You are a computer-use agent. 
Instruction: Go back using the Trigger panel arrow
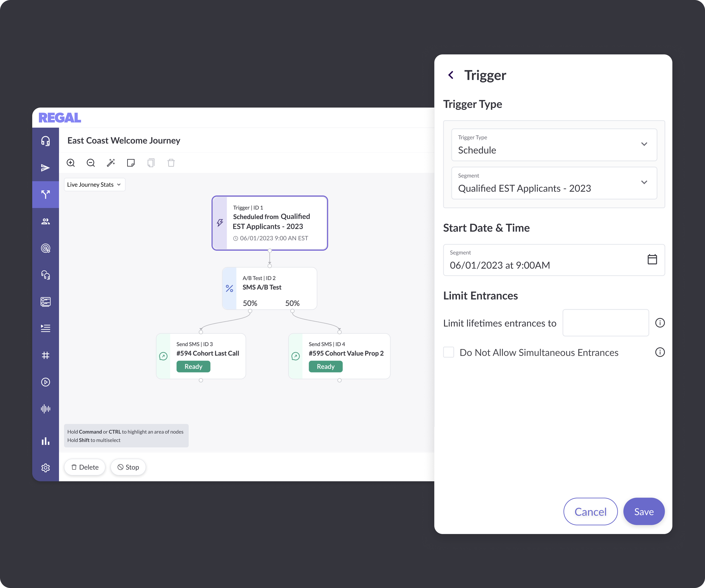[x=451, y=75]
